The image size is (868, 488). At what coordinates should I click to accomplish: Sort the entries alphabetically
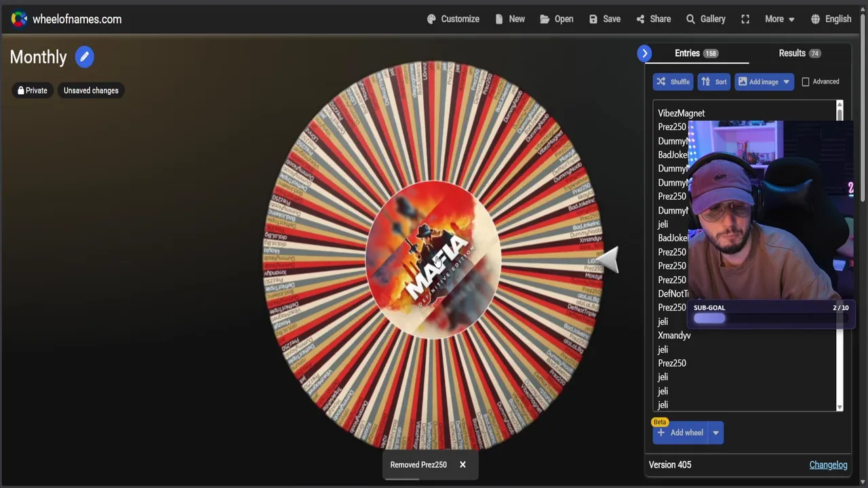point(714,81)
